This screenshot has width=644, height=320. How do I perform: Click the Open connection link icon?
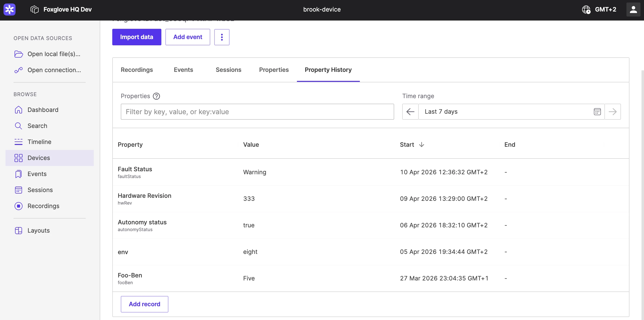(x=19, y=70)
